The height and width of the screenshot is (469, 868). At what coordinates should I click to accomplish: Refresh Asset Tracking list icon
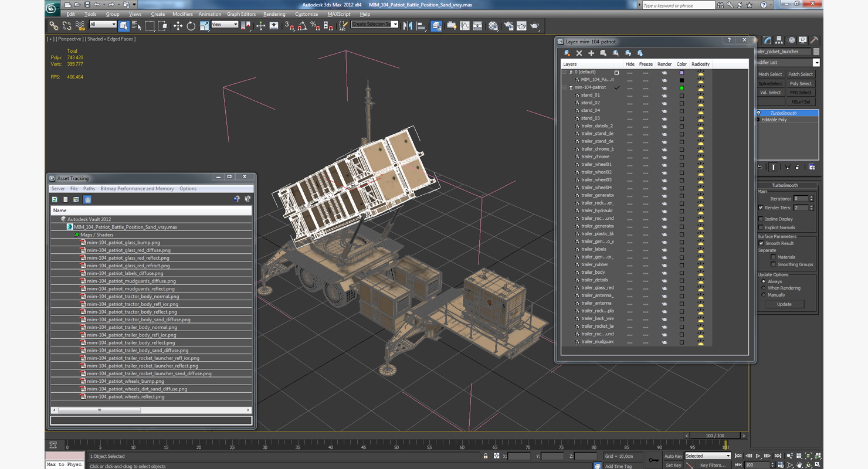pyautogui.click(x=55, y=200)
